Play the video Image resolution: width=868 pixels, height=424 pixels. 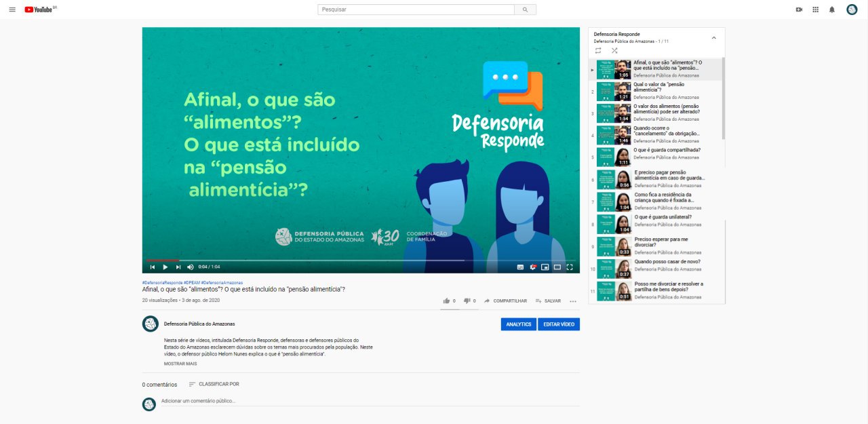(x=165, y=267)
